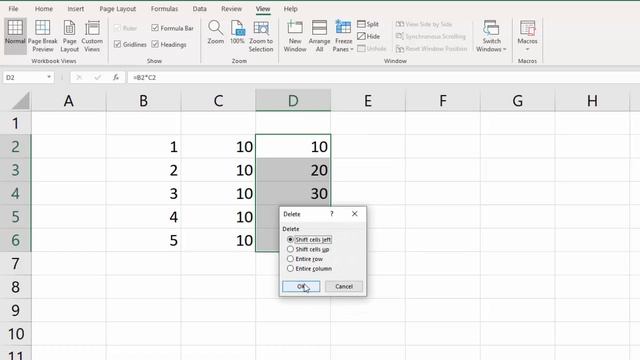Select row 1 header

pyautogui.click(x=15, y=123)
